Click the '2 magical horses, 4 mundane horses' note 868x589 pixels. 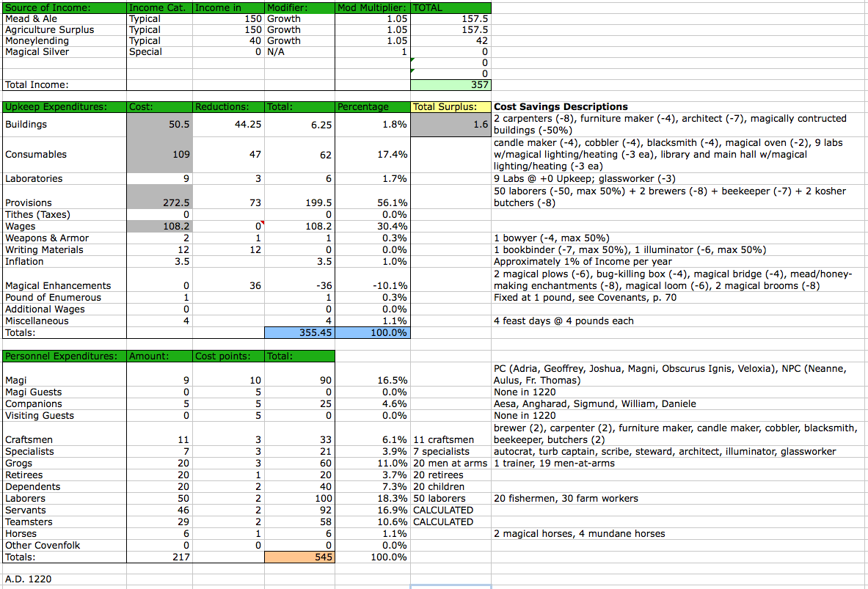[580, 534]
